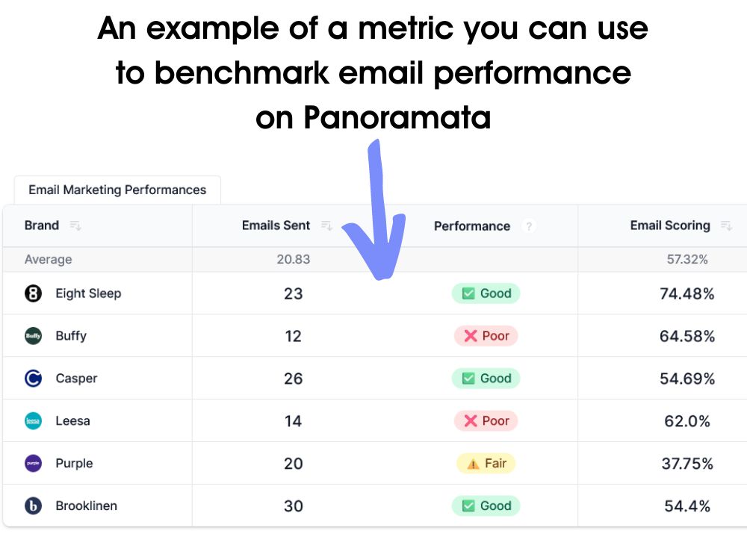Image resolution: width=747 pixels, height=560 pixels.
Task: Open the Email Scoring sort control
Action: [x=725, y=225]
